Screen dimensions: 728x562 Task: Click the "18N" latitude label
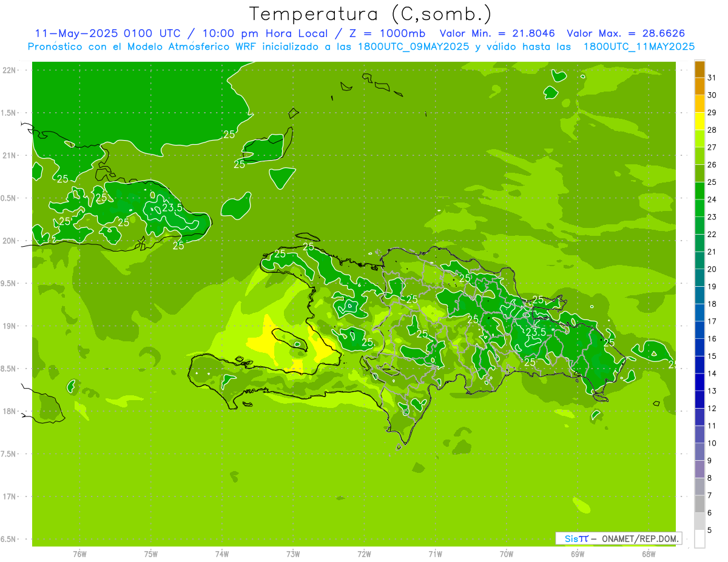[10, 412]
